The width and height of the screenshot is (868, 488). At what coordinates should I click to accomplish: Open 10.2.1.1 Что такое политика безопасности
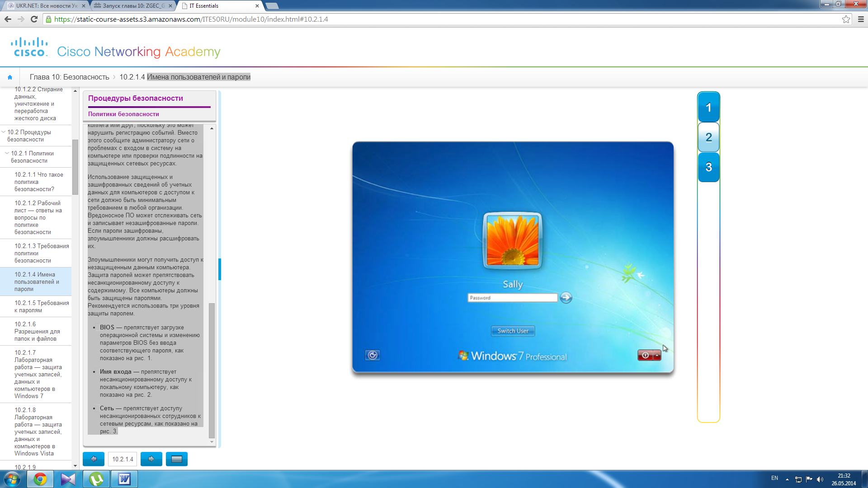[x=39, y=182]
